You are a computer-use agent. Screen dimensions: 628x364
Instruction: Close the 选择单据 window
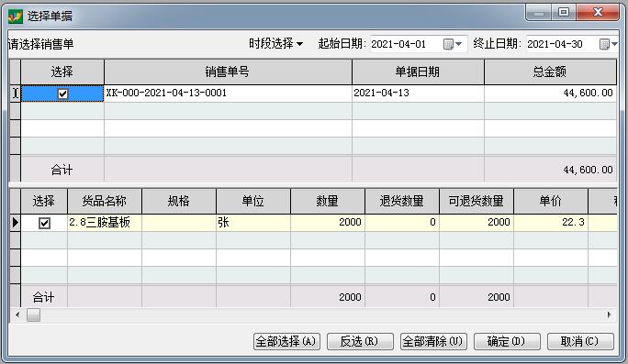point(598,13)
